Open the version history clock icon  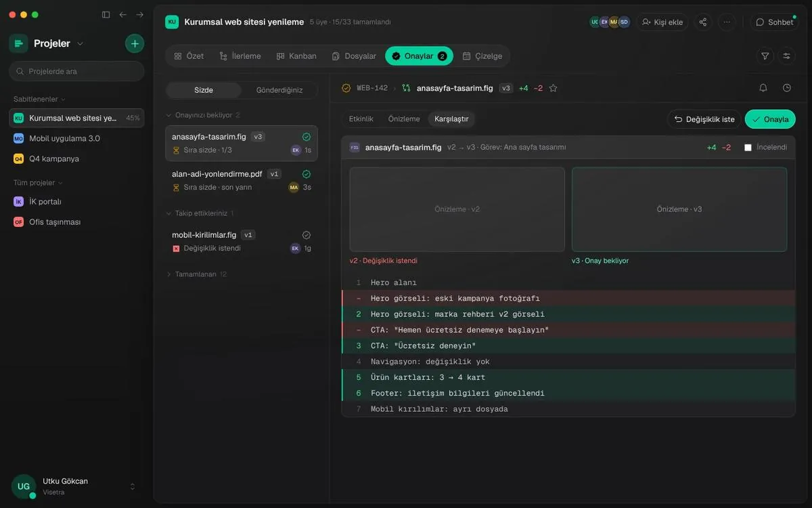click(x=787, y=88)
